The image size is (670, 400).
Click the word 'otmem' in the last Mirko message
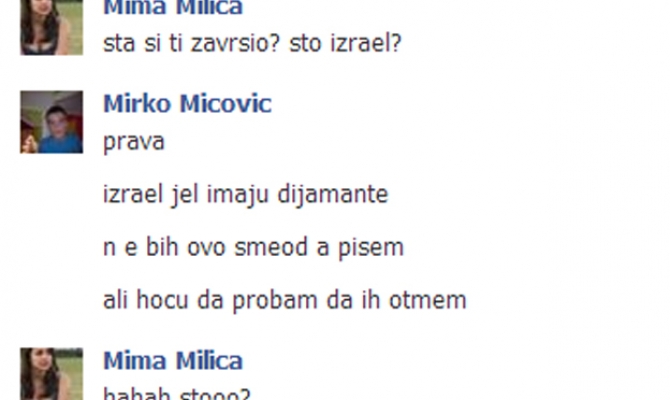coord(428,301)
